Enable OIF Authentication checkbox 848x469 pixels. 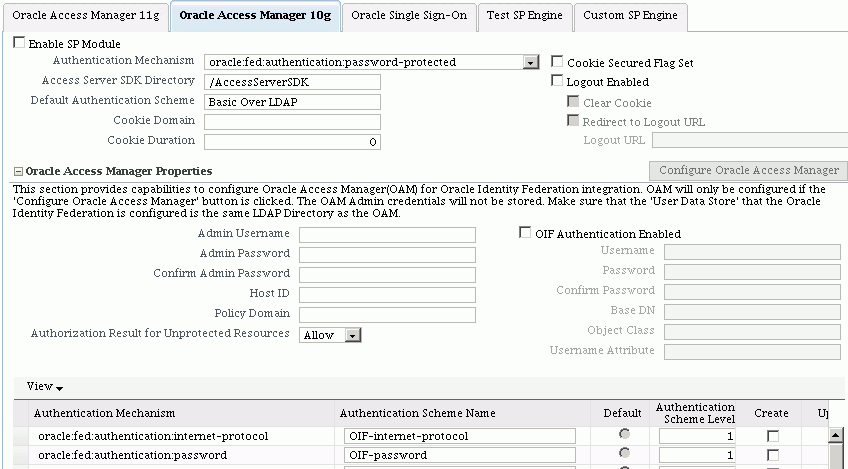(525, 233)
